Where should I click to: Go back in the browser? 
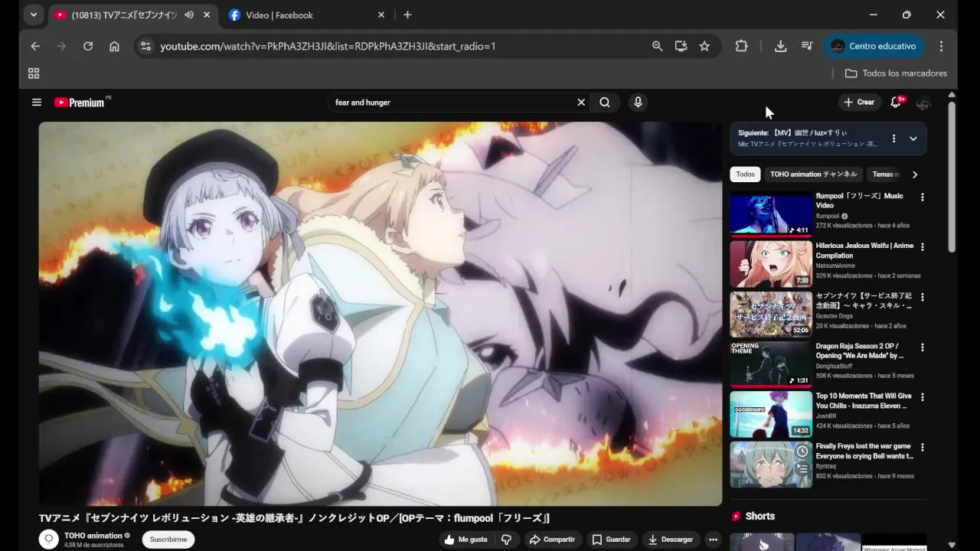(x=35, y=46)
